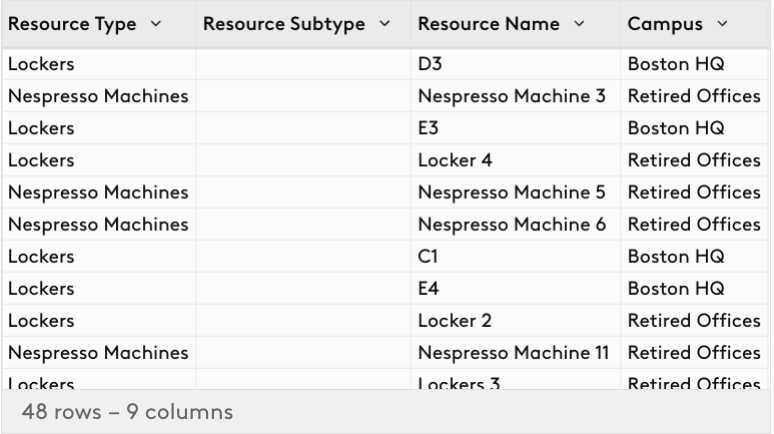Screen dimensions: 774x434
Task: Click the empty Resource Subtype cell in C1 row
Action: [303, 256]
